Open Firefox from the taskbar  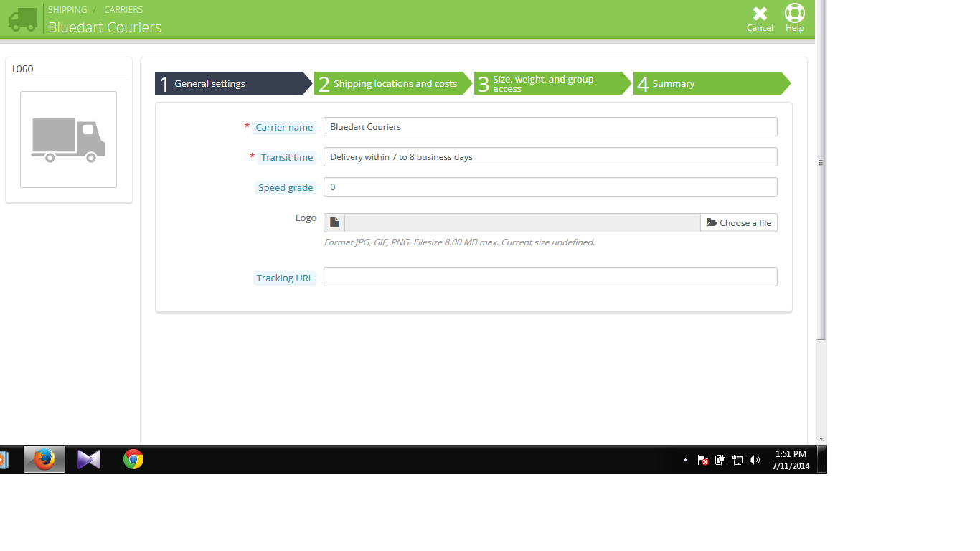point(44,459)
